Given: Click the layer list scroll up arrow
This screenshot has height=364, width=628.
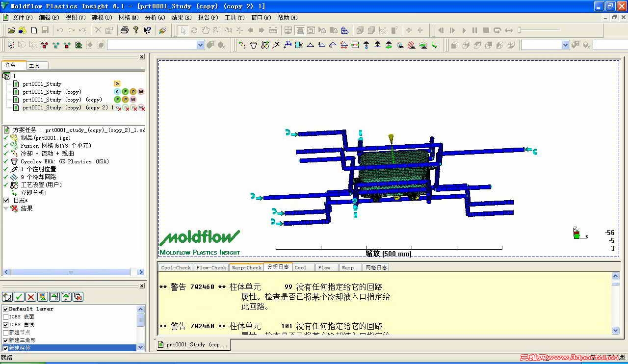Looking at the screenshot, I should click(141, 309).
